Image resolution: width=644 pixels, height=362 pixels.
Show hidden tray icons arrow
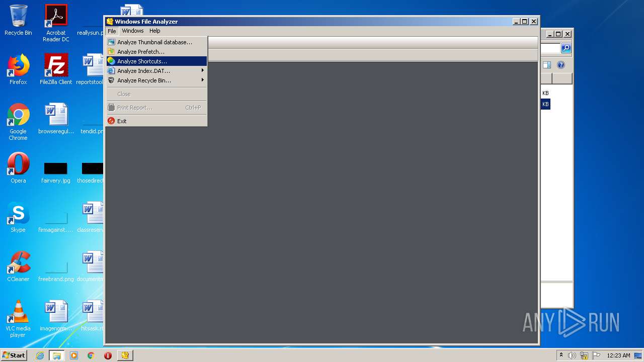(561, 355)
